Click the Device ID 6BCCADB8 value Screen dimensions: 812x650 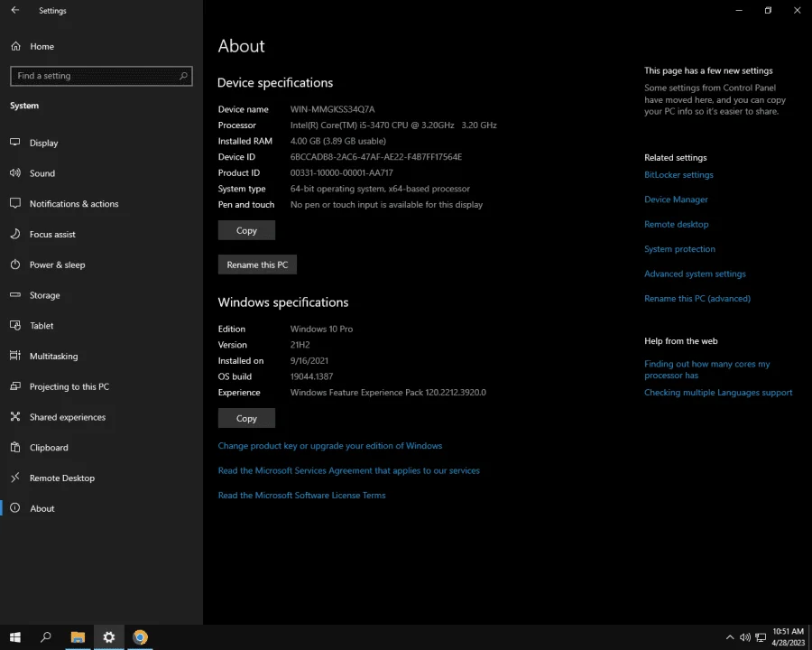(376, 156)
